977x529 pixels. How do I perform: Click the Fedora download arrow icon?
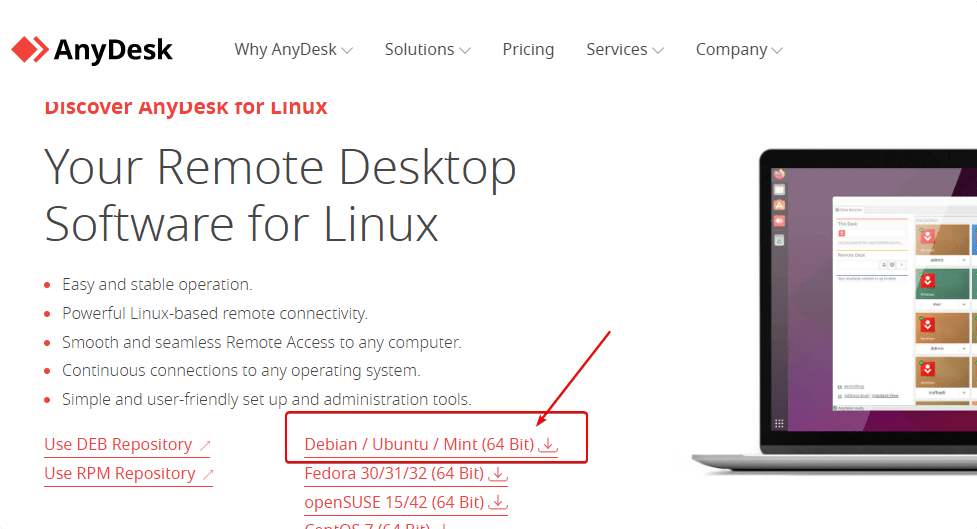coord(498,474)
